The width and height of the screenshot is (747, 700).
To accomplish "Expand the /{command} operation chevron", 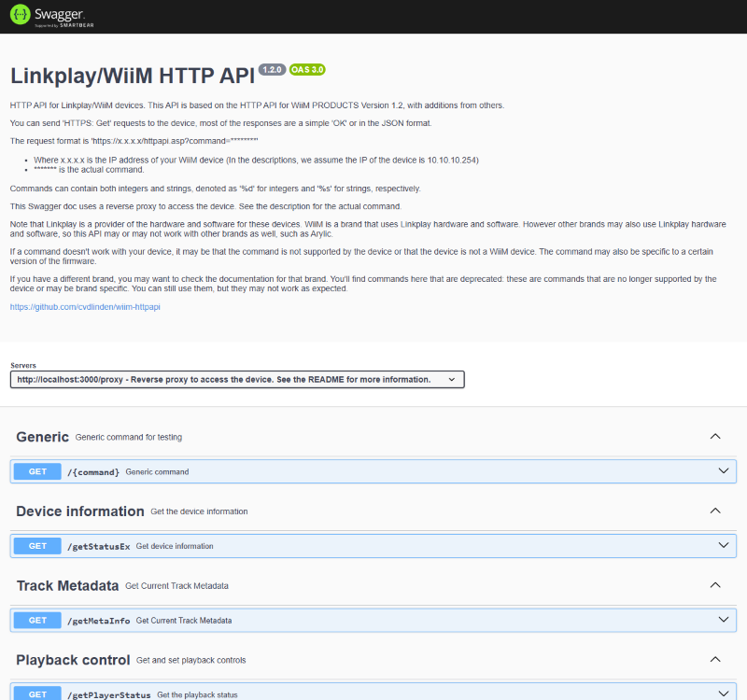I will click(x=723, y=471).
